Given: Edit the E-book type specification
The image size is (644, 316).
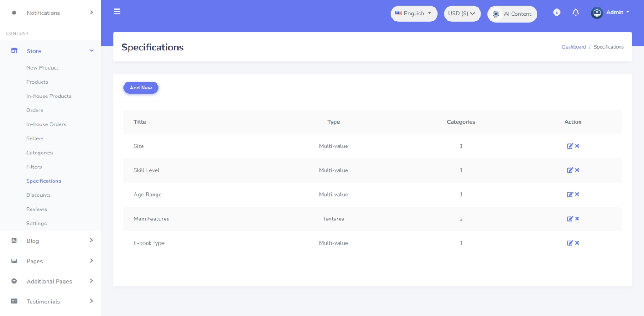Looking at the screenshot, I should pos(570,243).
